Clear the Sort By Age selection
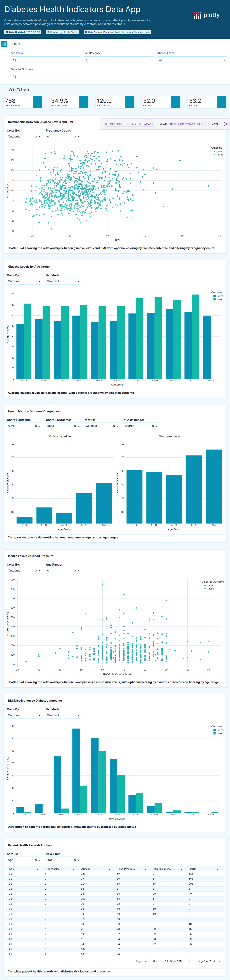 coord(36,860)
